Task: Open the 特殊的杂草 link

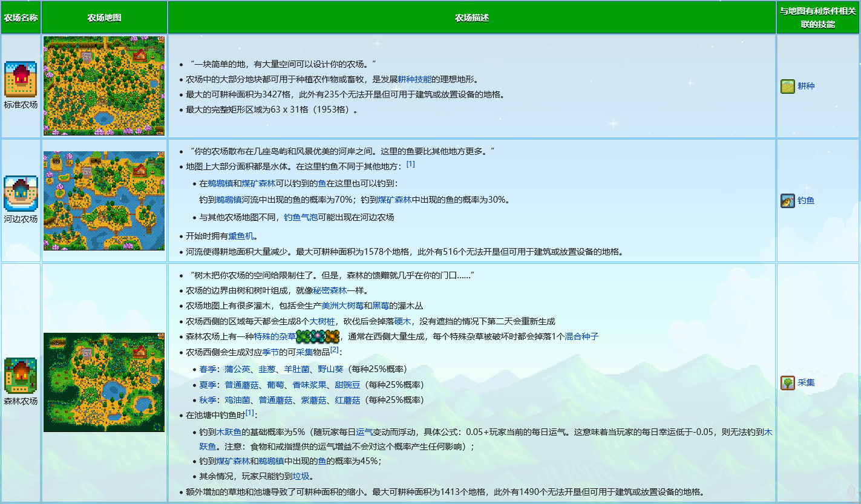Action: [275, 336]
